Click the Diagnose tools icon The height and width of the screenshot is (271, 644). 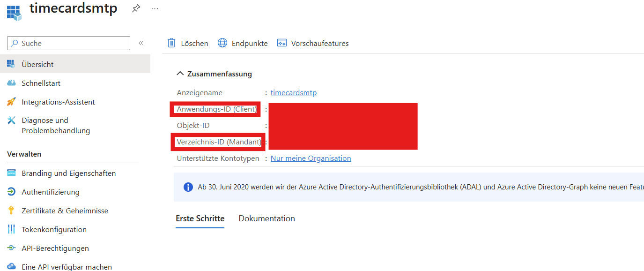(11, 120)
